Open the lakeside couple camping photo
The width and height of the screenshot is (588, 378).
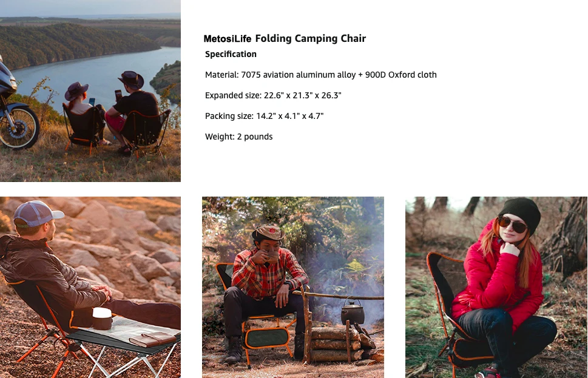[90, 91]
